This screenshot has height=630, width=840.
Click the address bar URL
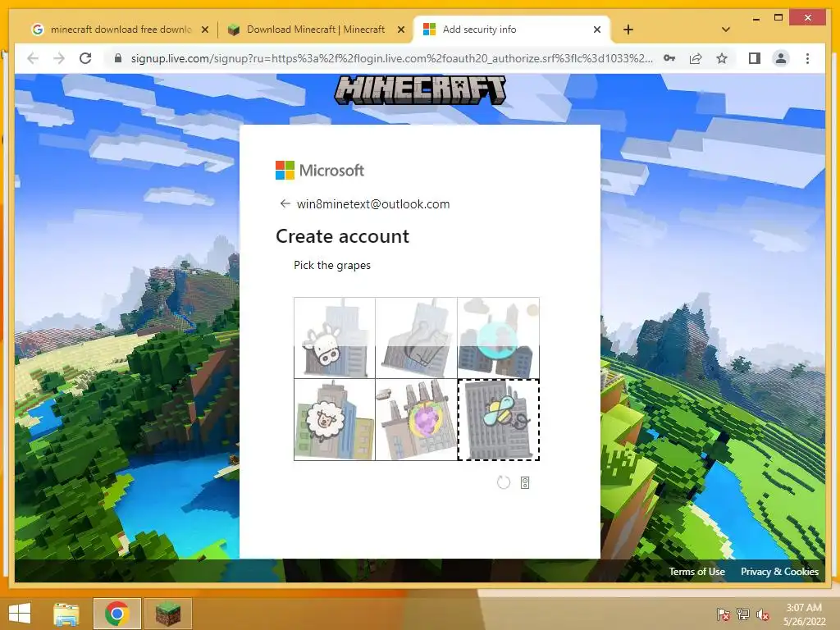pyautogui.click(x=391, y=58)
